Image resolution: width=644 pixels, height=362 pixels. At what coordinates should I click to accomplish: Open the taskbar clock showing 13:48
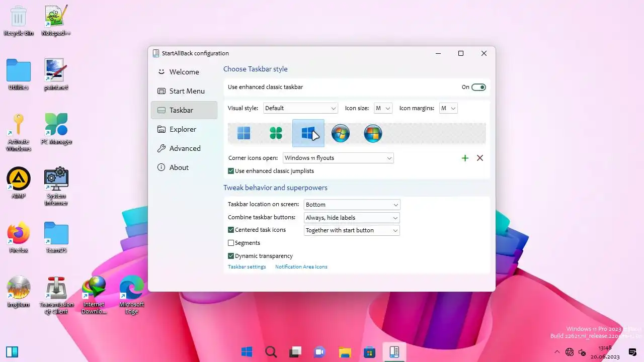[x=605, y=352]
